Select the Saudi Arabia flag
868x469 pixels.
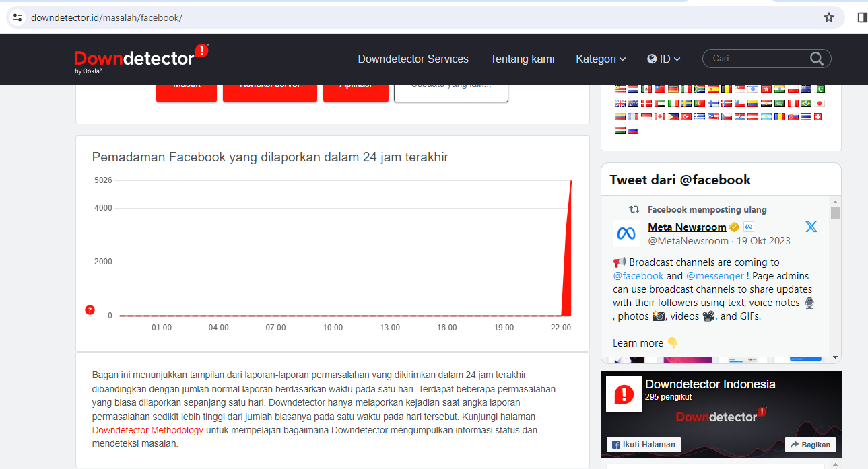(x=780, y=103)
